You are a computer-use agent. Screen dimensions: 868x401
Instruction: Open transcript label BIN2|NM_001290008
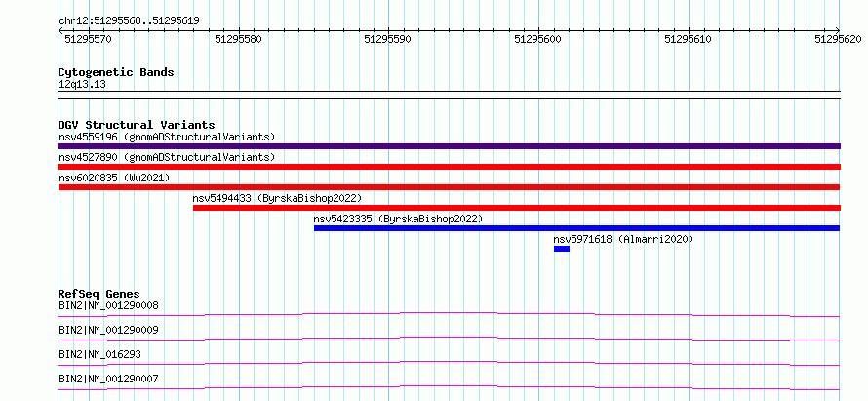point(108,305)
